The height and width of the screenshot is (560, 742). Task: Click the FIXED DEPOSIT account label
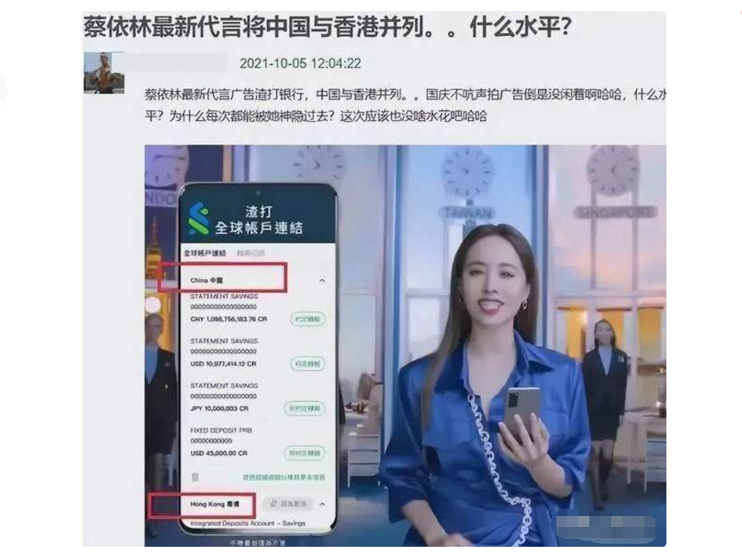tap(221, 431)
